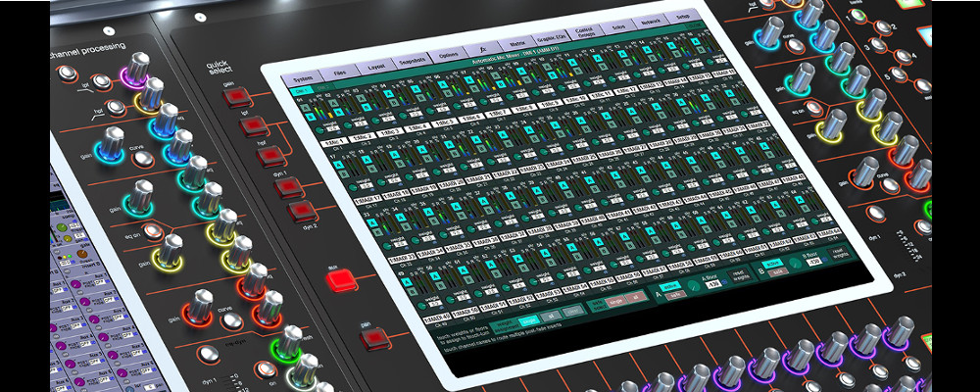Screen dimensions: 980x392
Task: Touch the 1:MADI 17 channel name
Action: pyautogui.click(x=368, y=200)
